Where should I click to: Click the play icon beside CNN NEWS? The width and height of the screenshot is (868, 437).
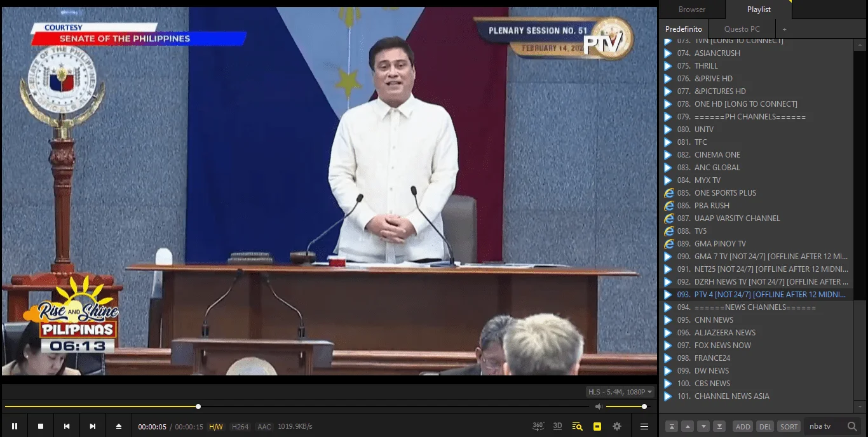click(668, 320)
